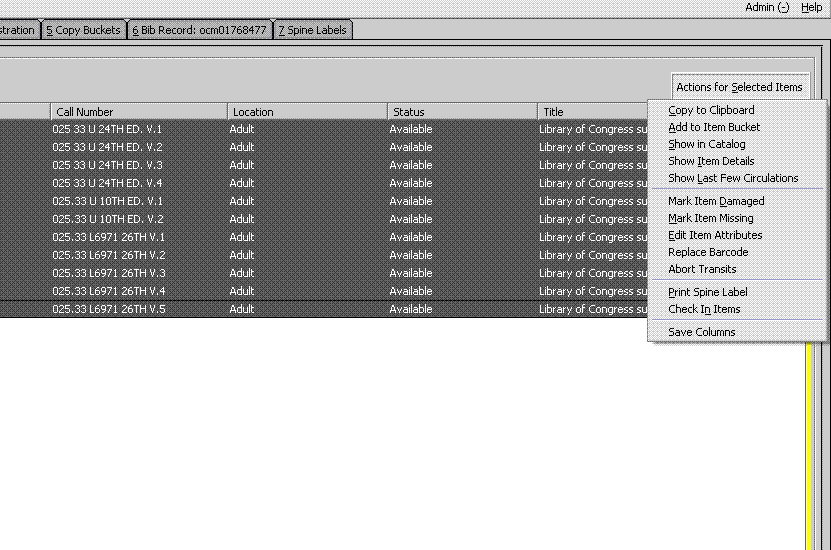Open Edit Item Attributes

coord(715,235)
